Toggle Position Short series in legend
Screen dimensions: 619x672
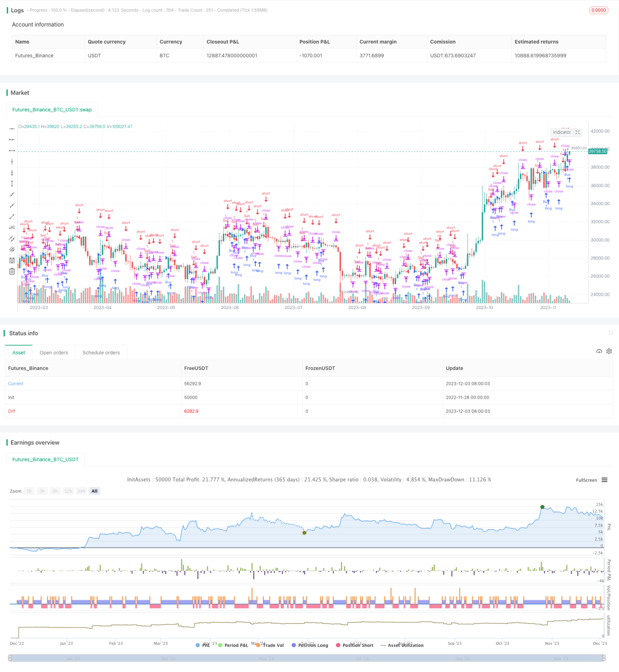tap(354, 645)
